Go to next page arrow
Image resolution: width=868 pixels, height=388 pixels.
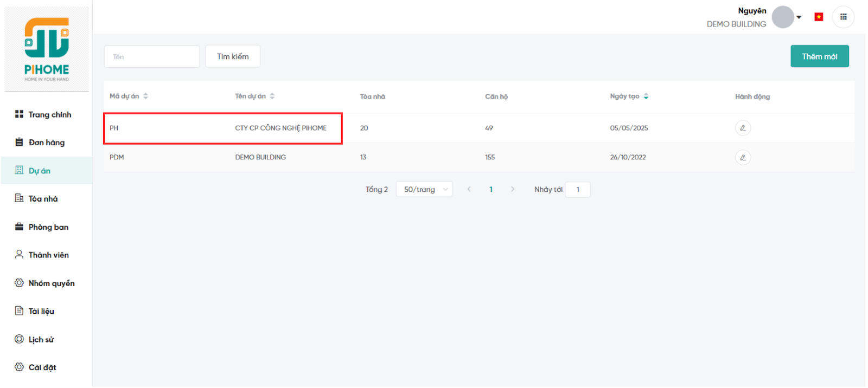tap(512, 189)
